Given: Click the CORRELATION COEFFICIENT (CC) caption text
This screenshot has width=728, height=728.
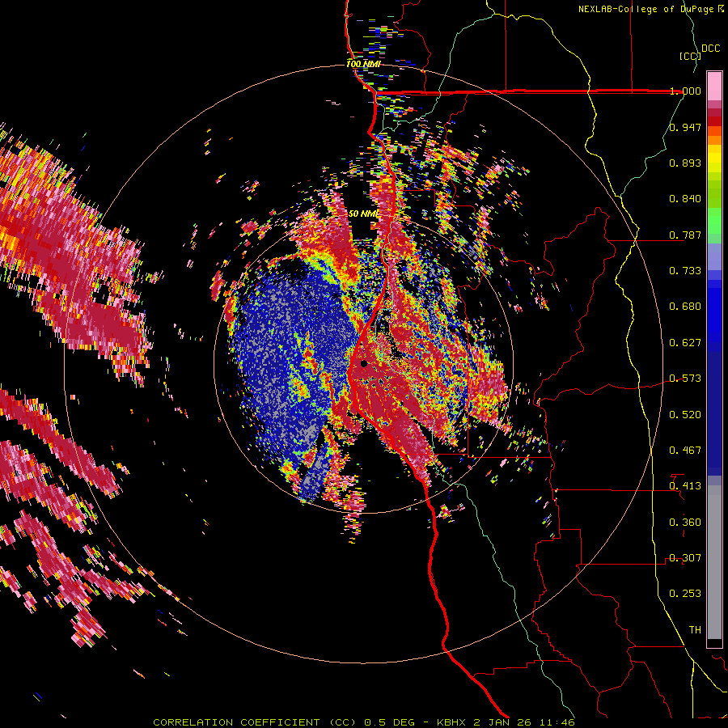Looking at the screenshot, I should tap(255, 722).
